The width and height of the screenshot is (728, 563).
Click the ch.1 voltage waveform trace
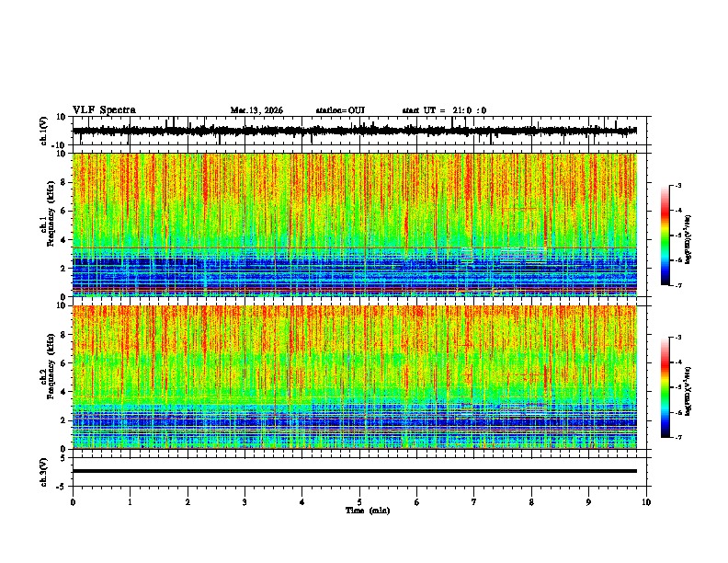point(355,131)
